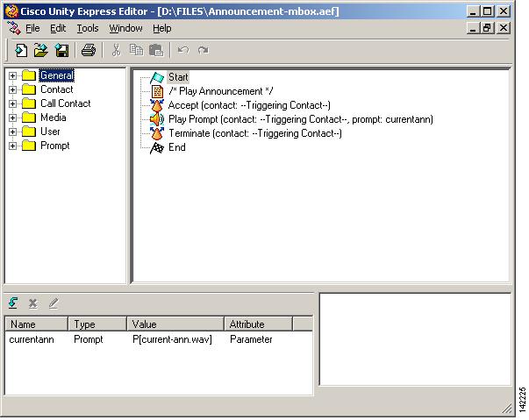Click the Print toolbar icon
The image size is (529, 420).
(89, 51)
